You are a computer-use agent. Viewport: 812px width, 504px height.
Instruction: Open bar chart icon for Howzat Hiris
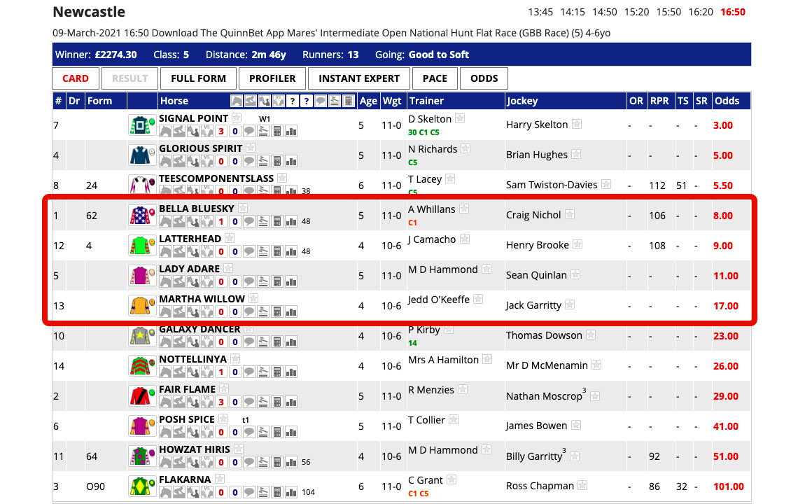[x=291, y=462]
